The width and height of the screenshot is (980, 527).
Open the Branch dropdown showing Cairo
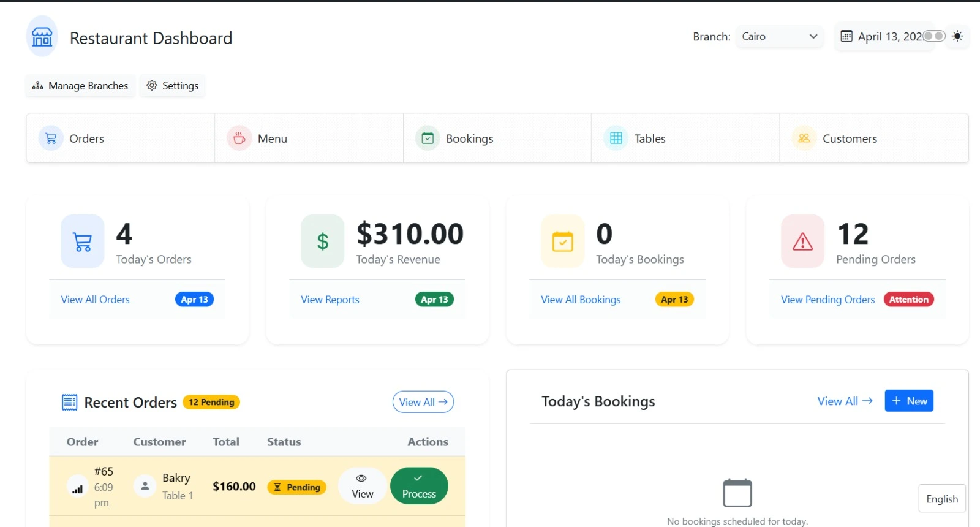tap(778, 36)
